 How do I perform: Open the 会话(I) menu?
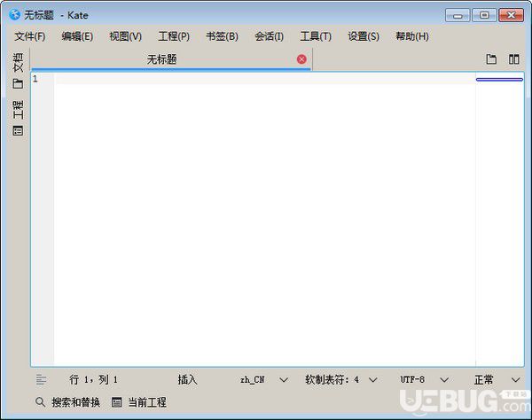tap(269, 36)
